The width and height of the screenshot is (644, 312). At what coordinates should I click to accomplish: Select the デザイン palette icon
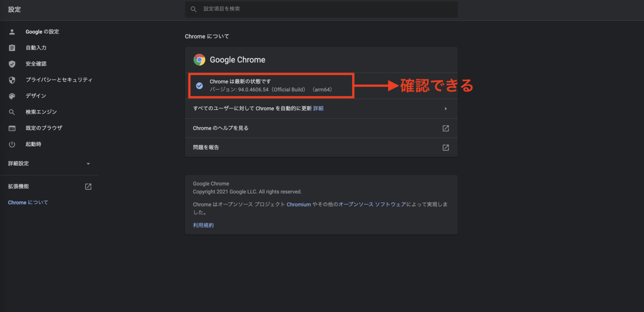(12, 96)
